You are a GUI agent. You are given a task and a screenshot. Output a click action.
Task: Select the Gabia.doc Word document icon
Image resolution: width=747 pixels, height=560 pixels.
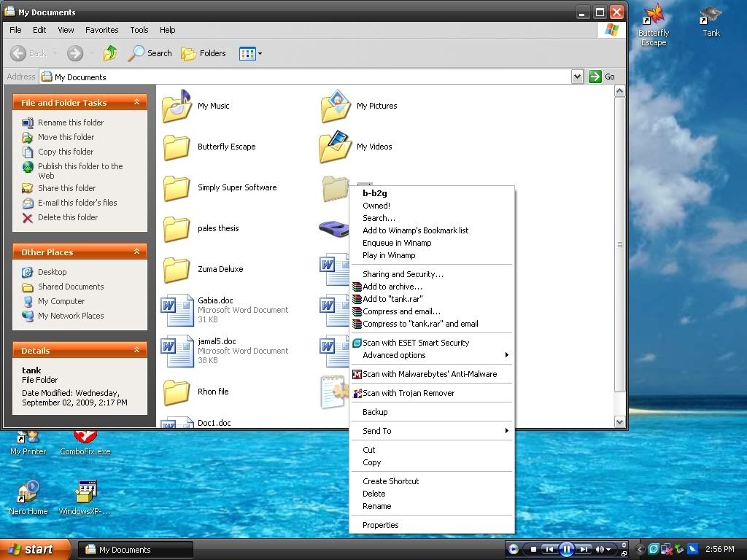[x=177, y=310]
